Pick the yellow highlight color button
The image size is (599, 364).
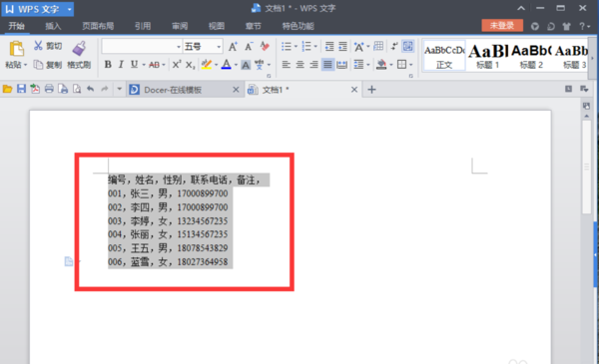pos(207,65)
